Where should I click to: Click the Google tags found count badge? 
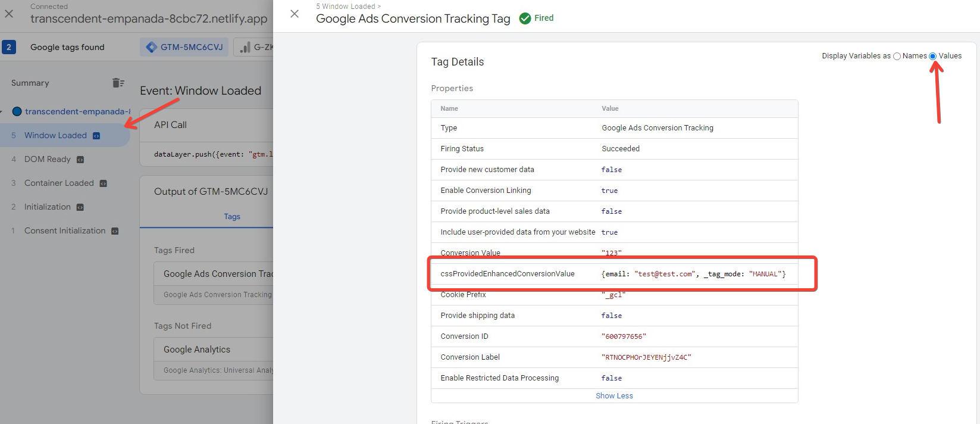[9, 47]
